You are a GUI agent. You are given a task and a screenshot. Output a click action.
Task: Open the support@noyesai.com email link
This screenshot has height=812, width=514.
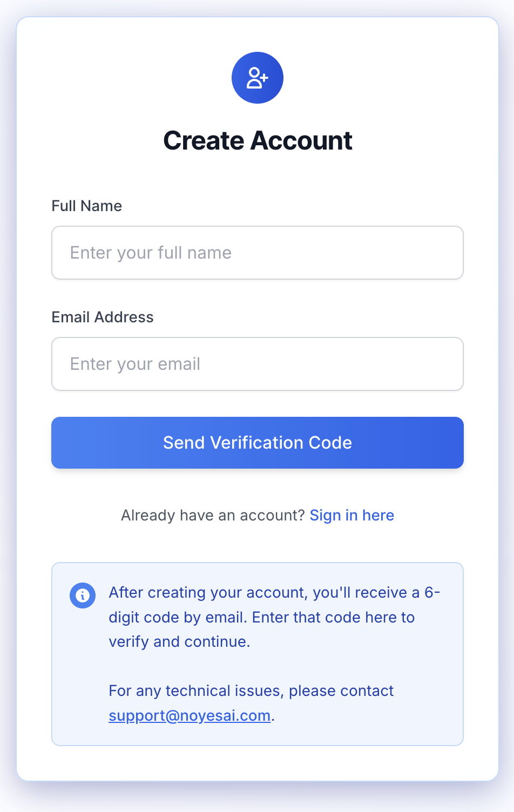[x=190, y=715]
